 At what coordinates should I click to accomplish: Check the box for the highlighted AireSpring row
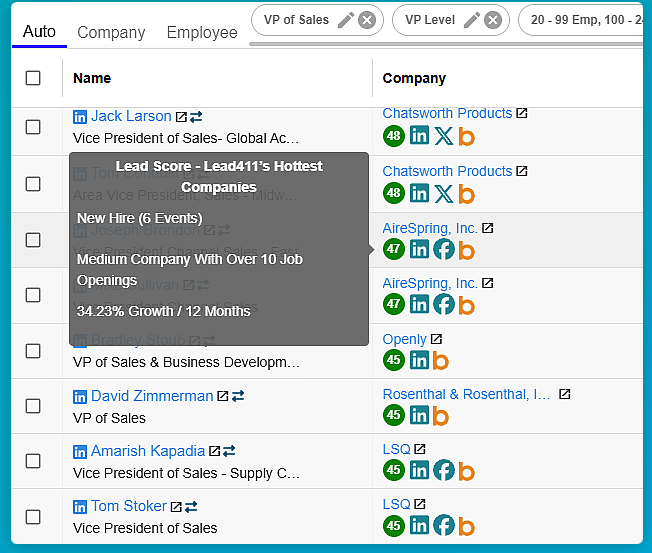[33, 240]
